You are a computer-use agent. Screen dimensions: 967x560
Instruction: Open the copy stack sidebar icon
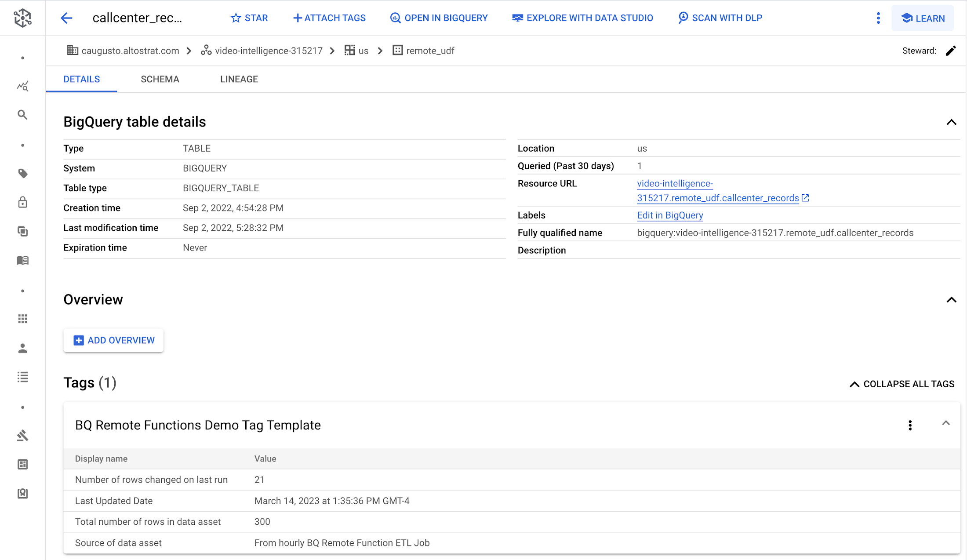click(23, 232)
